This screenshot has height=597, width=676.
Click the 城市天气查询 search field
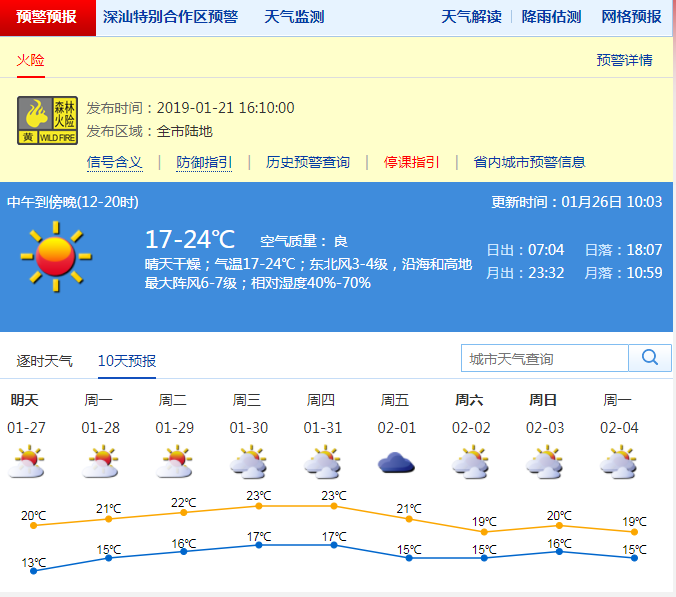(545, 358)
